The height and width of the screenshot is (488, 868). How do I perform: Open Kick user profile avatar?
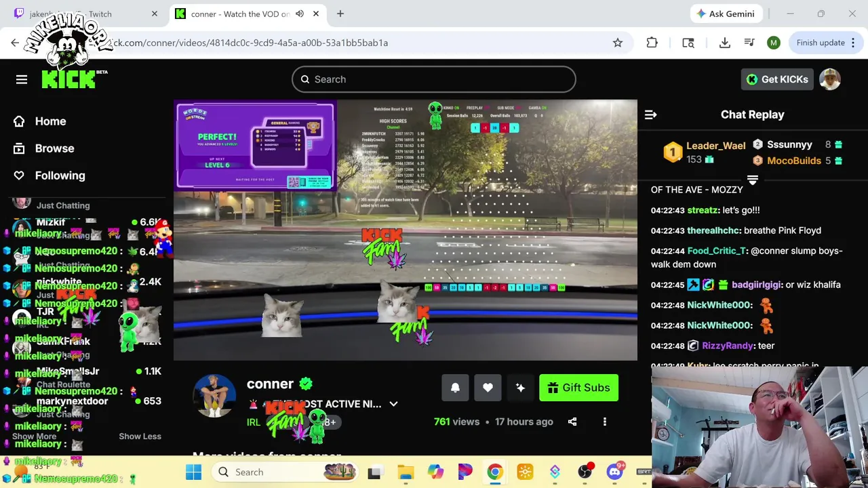pos(830,79)
